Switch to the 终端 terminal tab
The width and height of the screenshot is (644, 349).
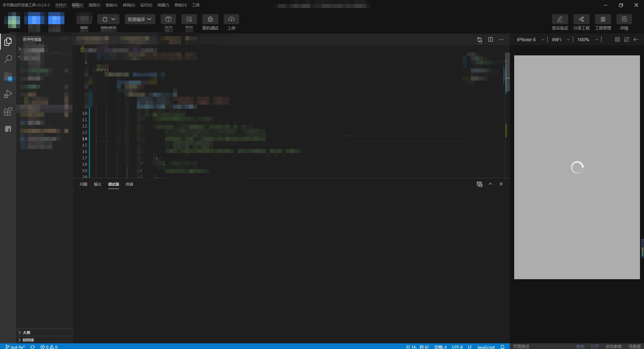(x=129, y=184)
